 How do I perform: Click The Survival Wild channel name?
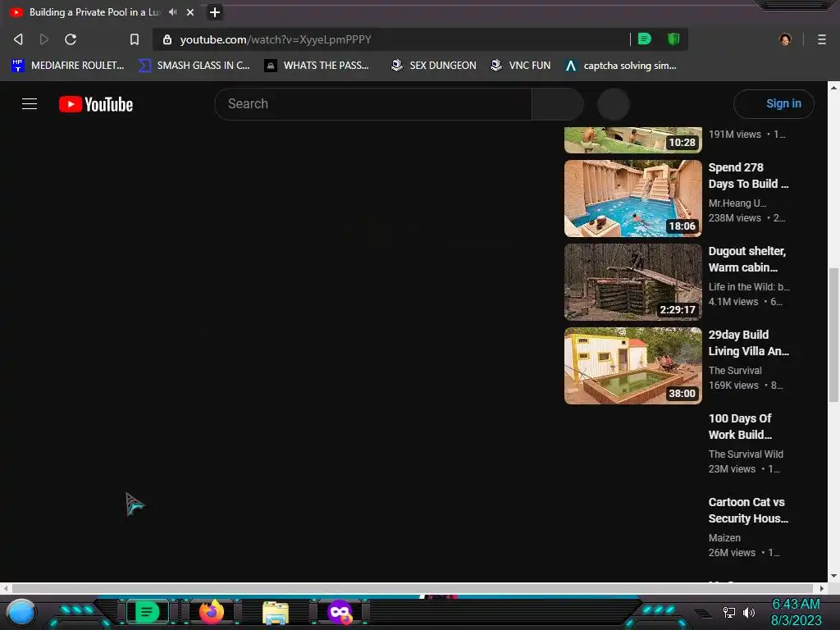click(746, 454)
